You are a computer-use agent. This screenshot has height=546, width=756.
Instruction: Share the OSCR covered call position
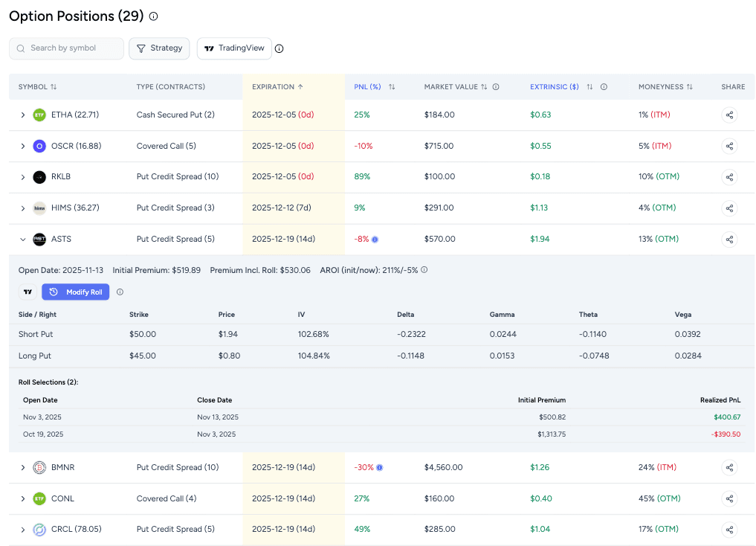coord(728,146)
